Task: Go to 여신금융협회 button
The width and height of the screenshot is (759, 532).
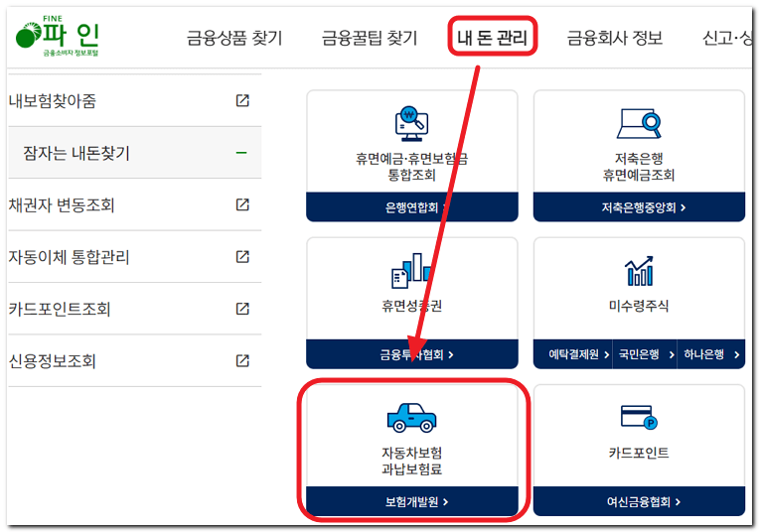Action: (639, 501)
